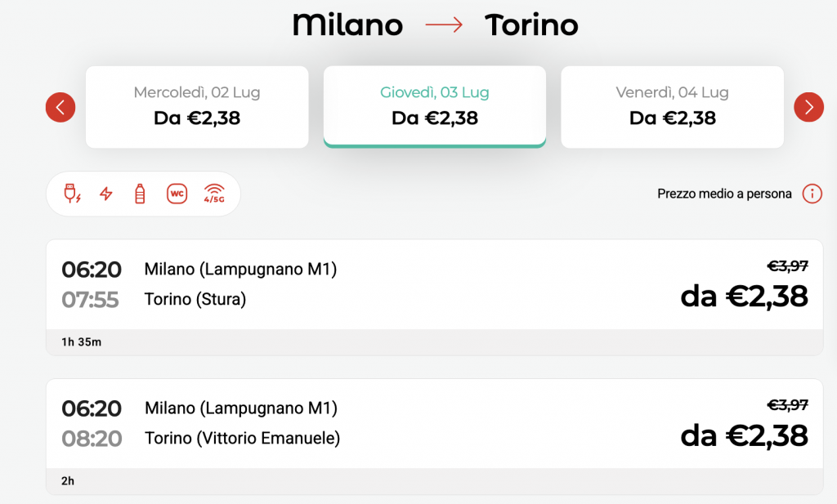This screenshot has height=504, width=837.
Task: Open the average price info icon
Action: click(x=812, y=194)
